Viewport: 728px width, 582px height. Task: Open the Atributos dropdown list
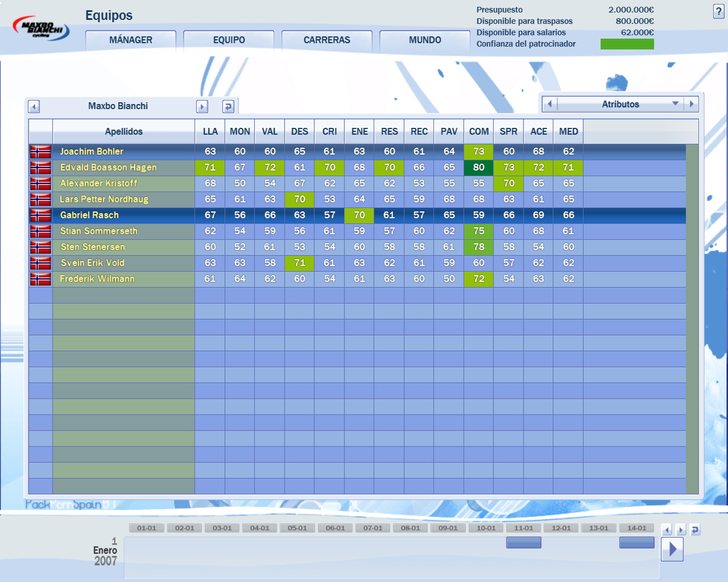click(x=676, y=104)
